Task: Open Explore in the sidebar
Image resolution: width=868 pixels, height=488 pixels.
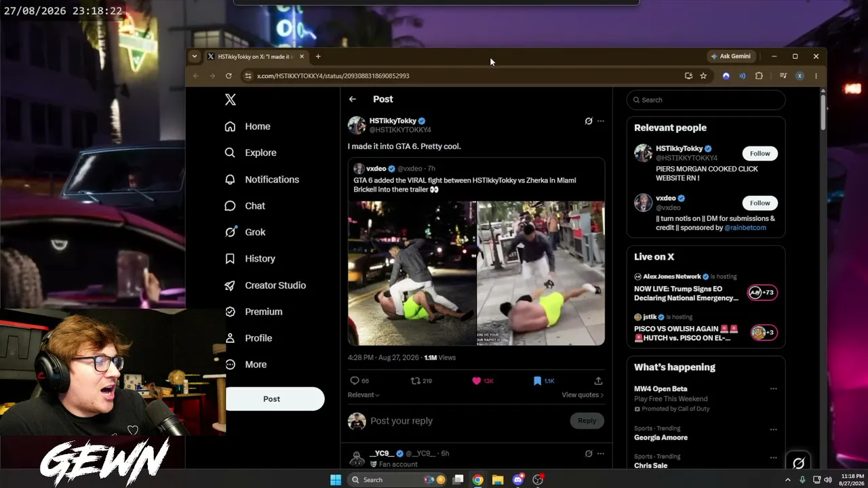Action: (x=251, y=152)
